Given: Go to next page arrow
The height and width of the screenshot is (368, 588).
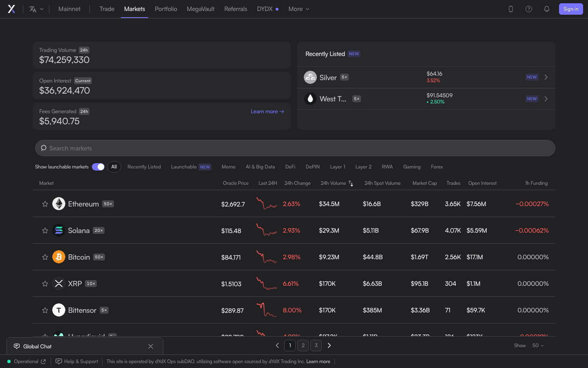Looking at the screenshot, I should 329,346.
